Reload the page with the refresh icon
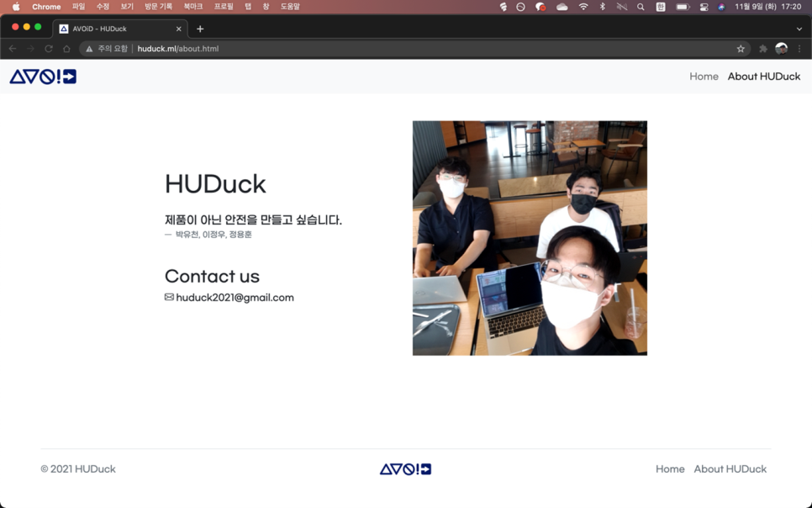The width and height of the screenshot is (812, 508). pyautogui.click(x=49, y=49)
